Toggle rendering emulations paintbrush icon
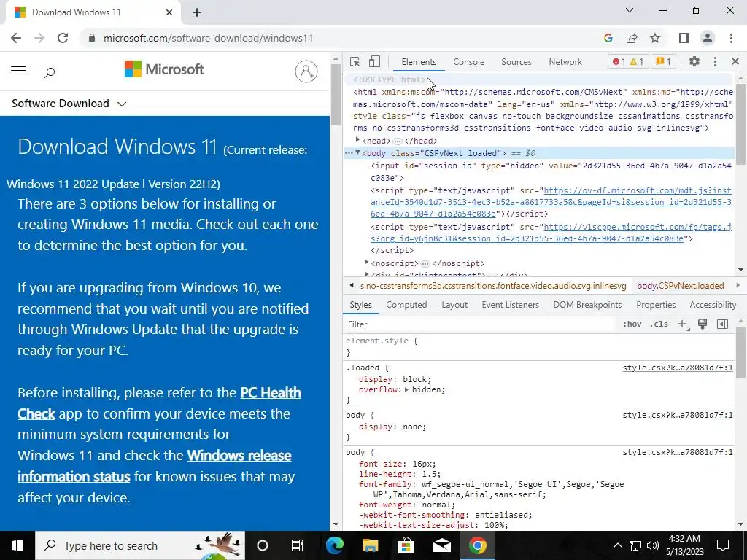Screen dimensions: 747x560 [x=703, y=324]
